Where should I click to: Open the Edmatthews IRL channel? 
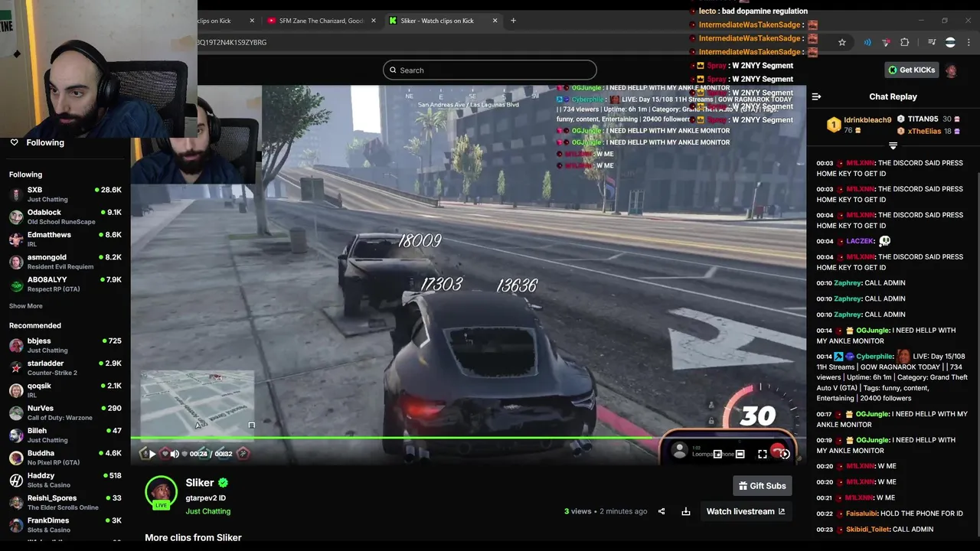tap(65, 240)
